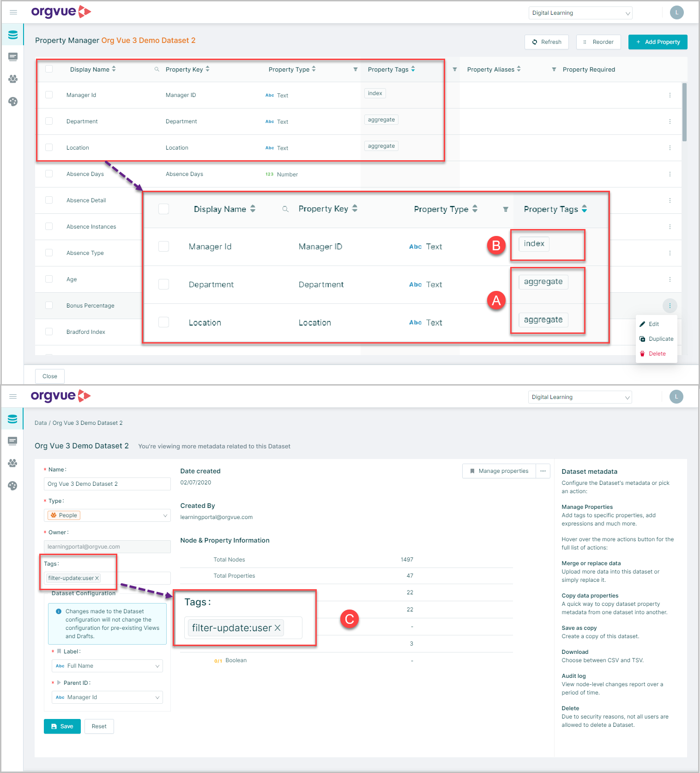
Task: Open the Type dropdown showing People
Action: (107, 515)
